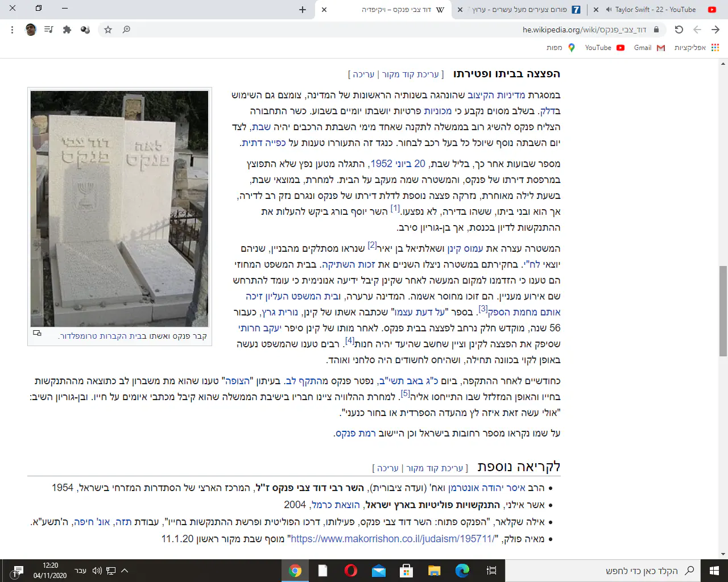Open the makorrishon.co.il article link
Screen dimensions: 728x582
tap(393, 539)
